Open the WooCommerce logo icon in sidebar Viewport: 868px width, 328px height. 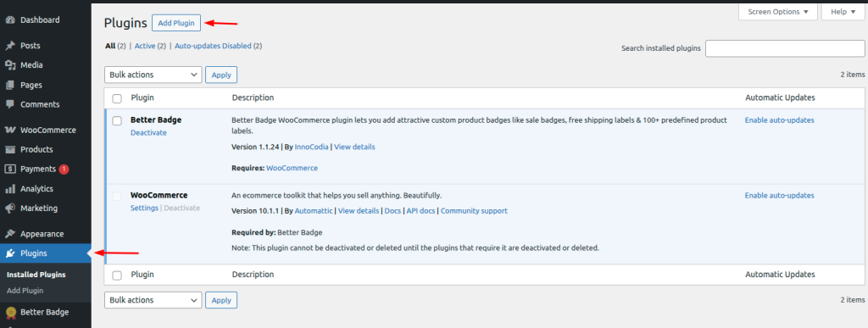[x=10, y=131]
